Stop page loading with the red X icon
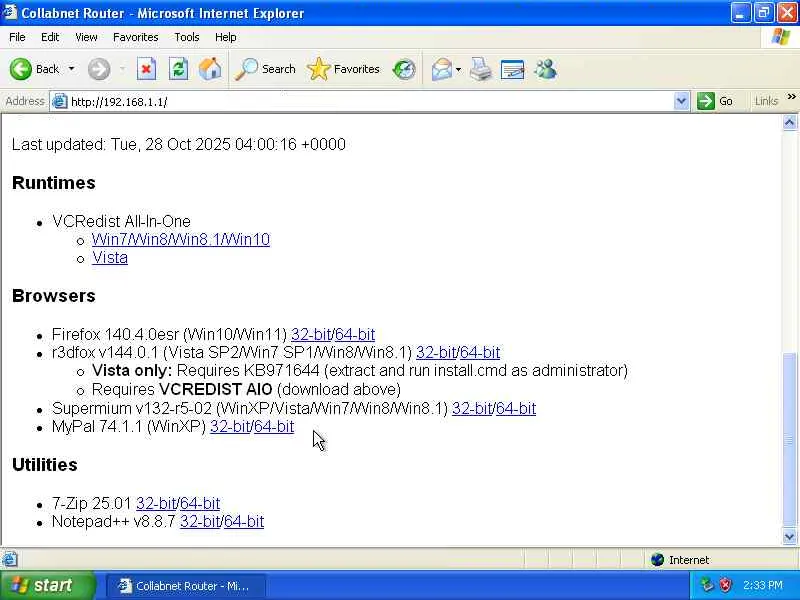Screen dimensions: 800x600 (146, 69)
